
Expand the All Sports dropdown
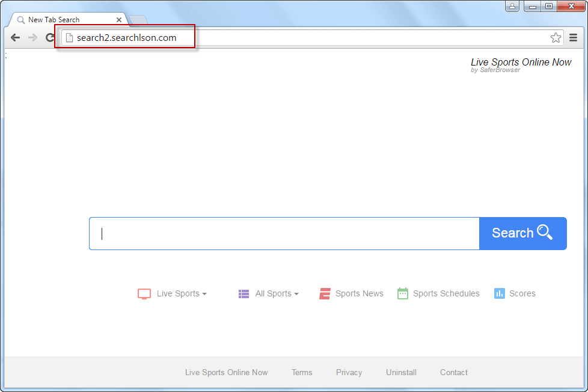tap(277, 294)
